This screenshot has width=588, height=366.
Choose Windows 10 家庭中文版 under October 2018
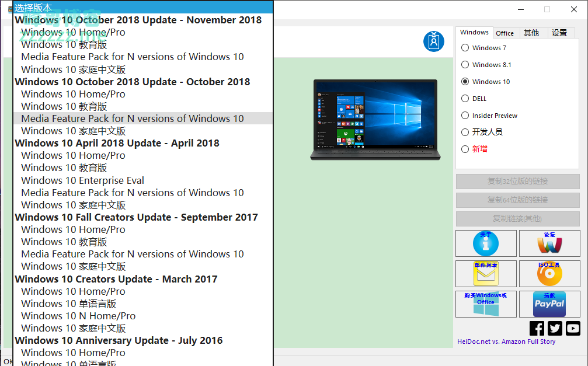[143, 131]
